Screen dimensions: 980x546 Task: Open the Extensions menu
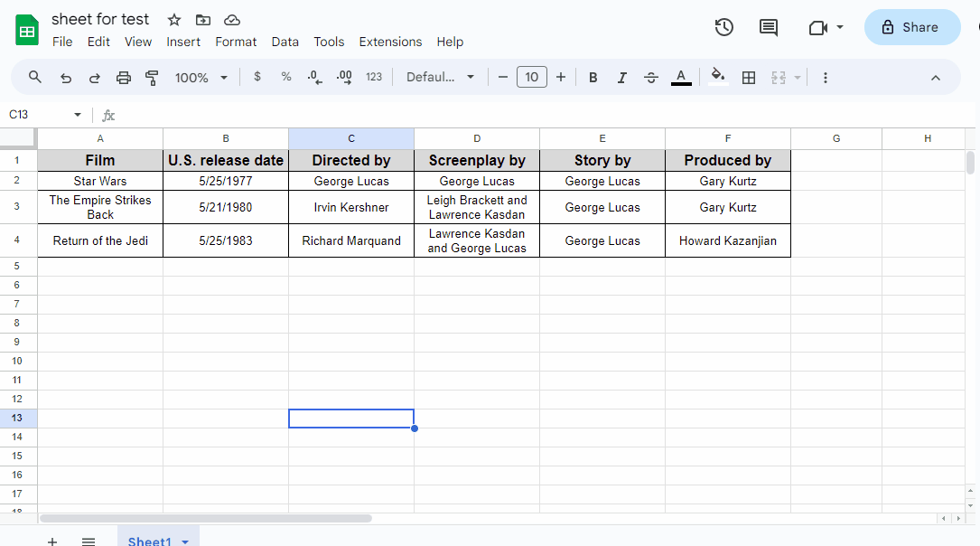click(390, 42)
